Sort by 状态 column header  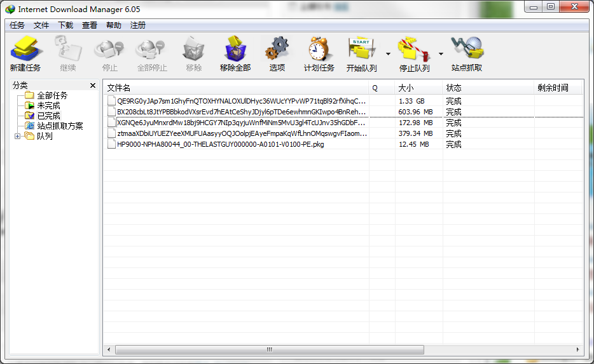pos(488,88)
